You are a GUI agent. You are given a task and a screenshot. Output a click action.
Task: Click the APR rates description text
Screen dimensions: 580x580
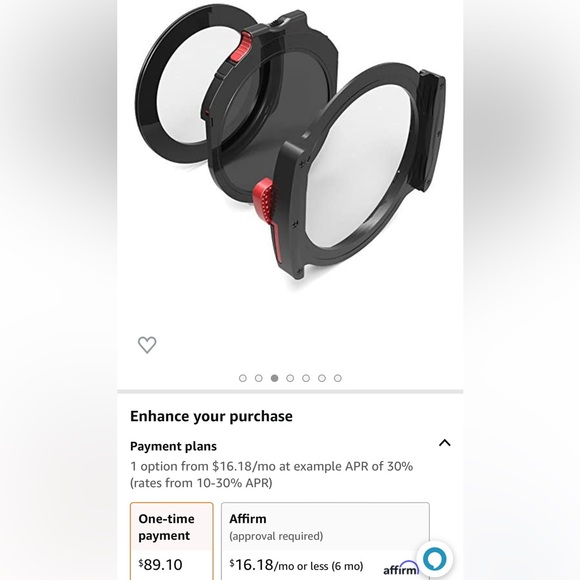272,475
